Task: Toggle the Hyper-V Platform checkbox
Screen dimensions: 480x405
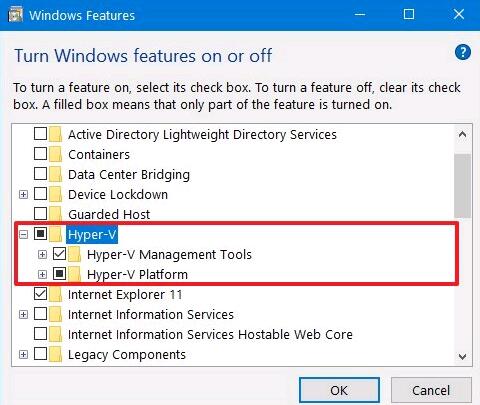Action: (59, 274)
